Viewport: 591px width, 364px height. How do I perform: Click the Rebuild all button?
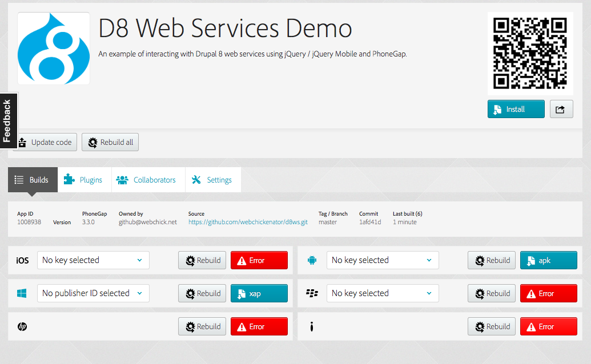tap(110, 142)
